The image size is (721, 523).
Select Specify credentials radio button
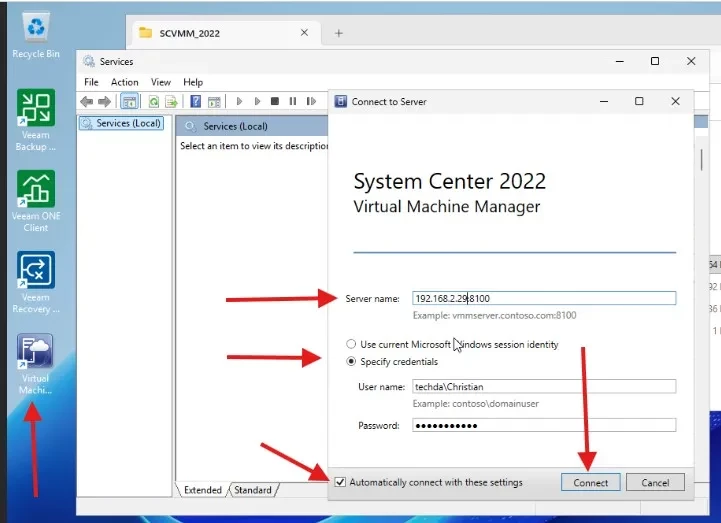tap(351, 362)
